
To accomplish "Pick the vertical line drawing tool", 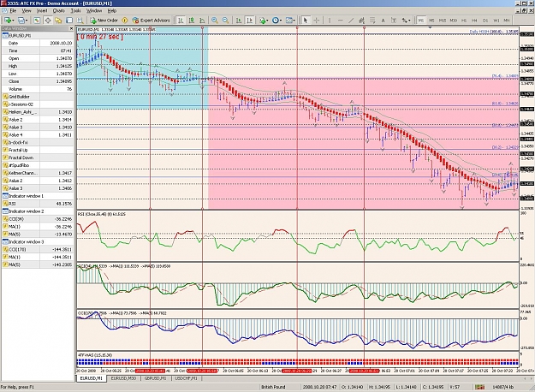I will 330,21.
